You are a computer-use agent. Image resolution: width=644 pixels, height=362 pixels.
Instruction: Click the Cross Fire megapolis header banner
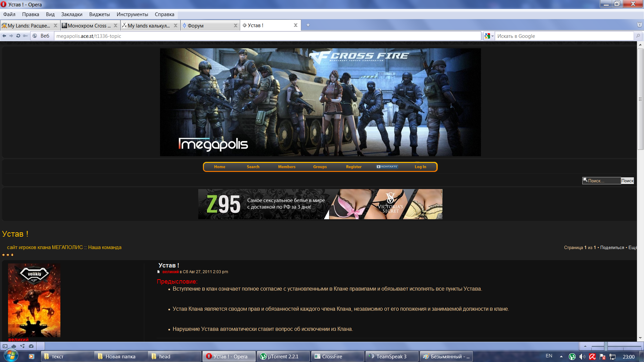click(320, 102)
